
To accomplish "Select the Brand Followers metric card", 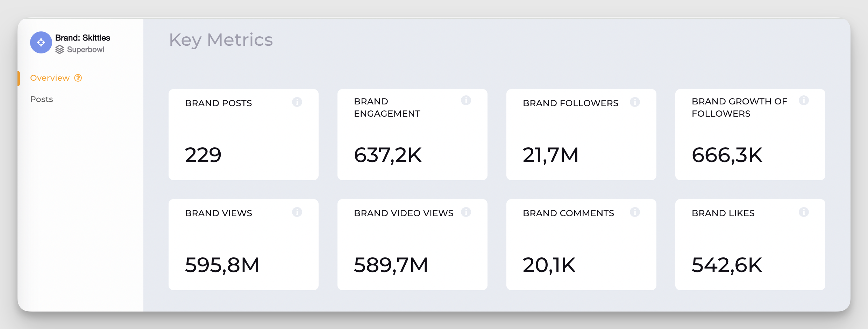I will tap(581, 134).
